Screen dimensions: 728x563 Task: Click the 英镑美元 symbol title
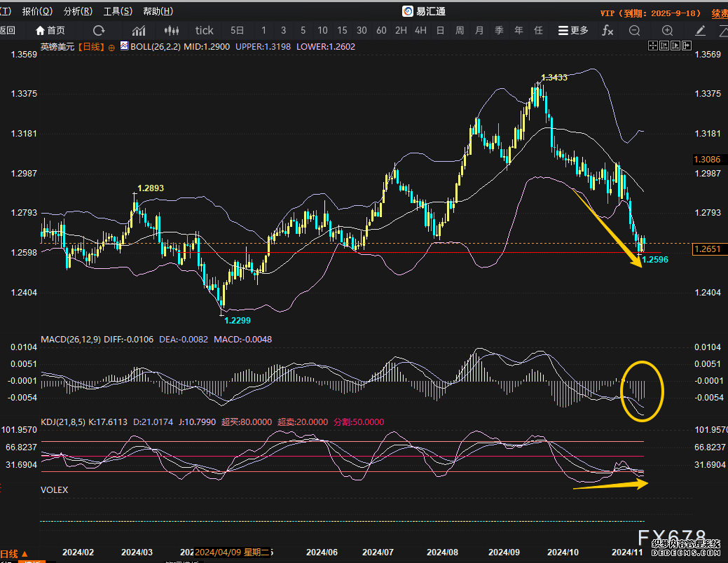[57, 47]
